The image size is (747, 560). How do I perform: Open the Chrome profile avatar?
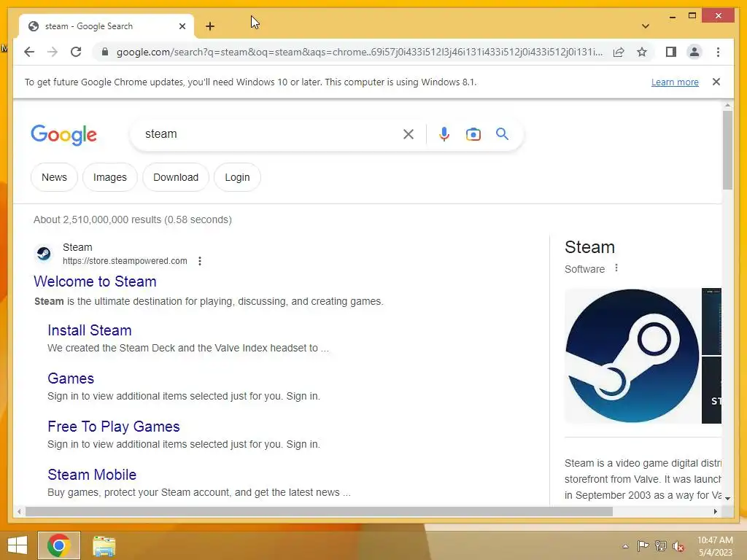pos(694,52)
